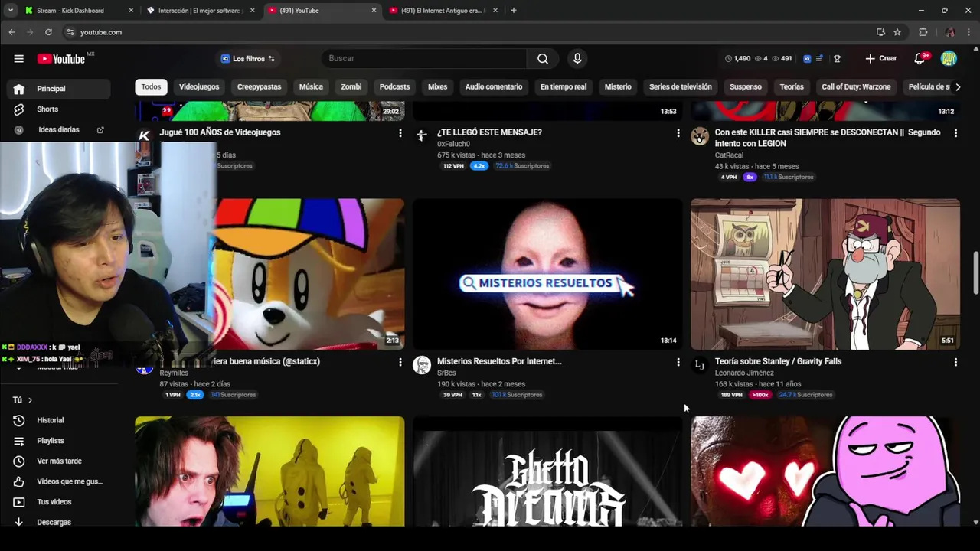Click the Shorts sidebar icon
The image size is (980, 551).
19,109
